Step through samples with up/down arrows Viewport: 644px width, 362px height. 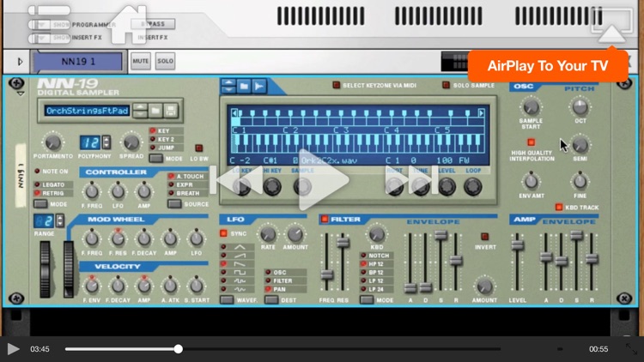[x=228, y=86]
